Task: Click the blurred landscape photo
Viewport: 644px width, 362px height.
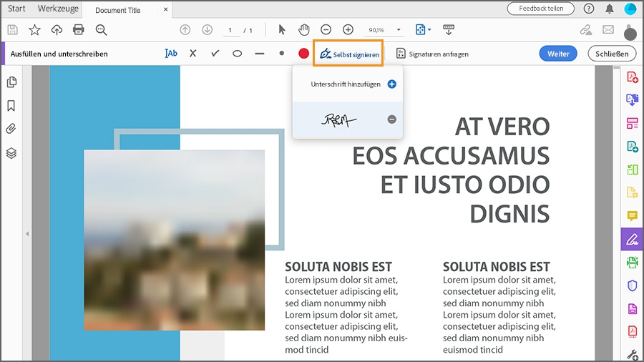Action: pyautogui.click(x=175, y=240)
